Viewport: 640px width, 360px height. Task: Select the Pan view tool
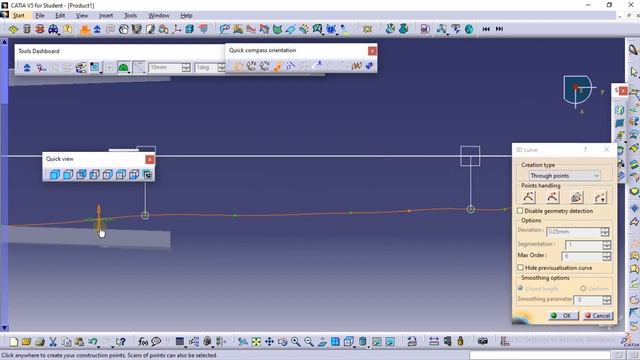pyautogui.click(x=269, y=342)
